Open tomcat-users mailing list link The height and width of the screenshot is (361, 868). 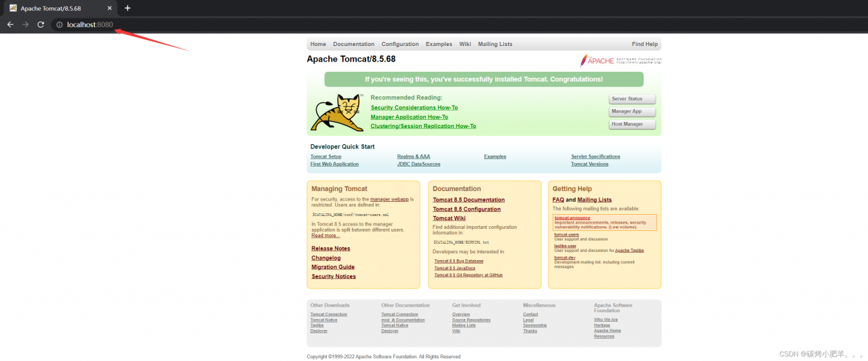pos(567,234)
